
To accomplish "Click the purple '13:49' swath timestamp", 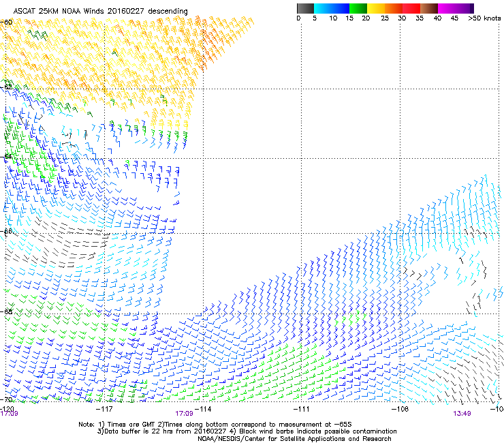I will pyautogui.click(x=462, y=414).
